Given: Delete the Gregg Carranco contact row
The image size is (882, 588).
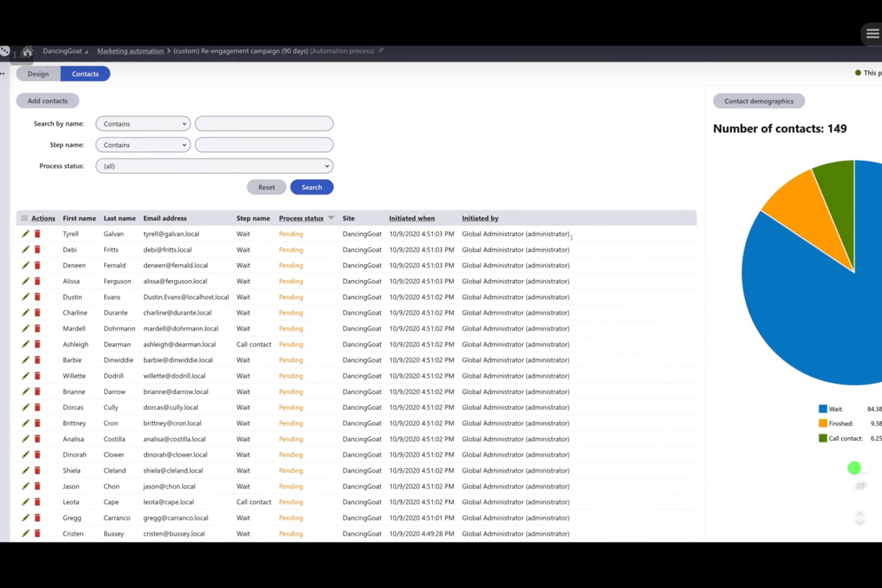Looking at the screenshot, I should [x=37, y=518].
